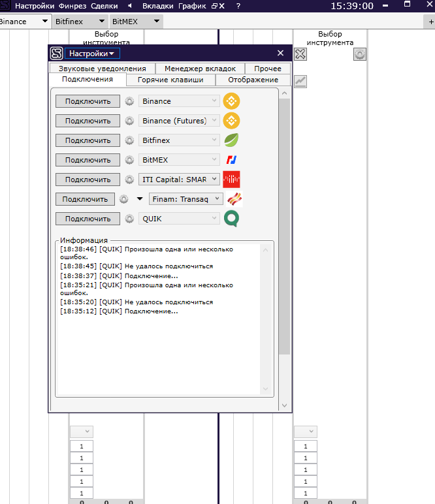Screen dimensions: 435x504
Task: Select the Подключения tab
Action: tap(88, 80)
